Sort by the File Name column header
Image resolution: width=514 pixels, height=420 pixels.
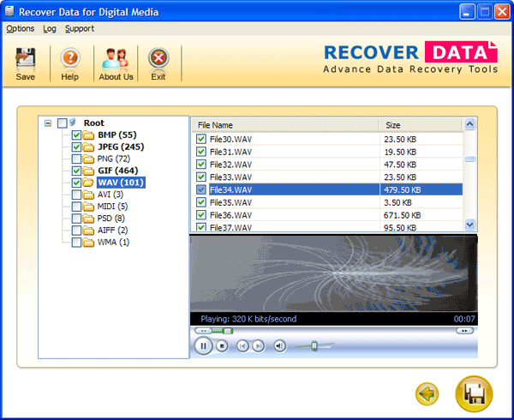tap(283, 124)
